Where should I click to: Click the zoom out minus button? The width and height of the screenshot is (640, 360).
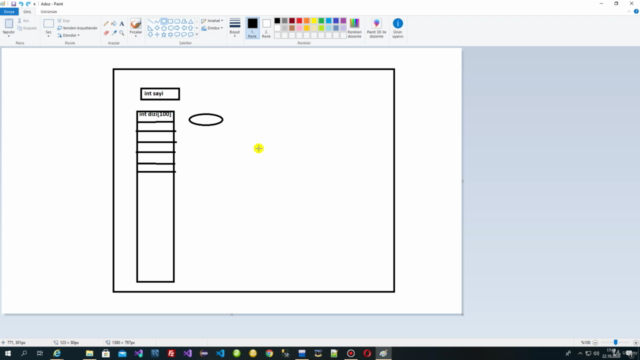(x=596, y=342)
